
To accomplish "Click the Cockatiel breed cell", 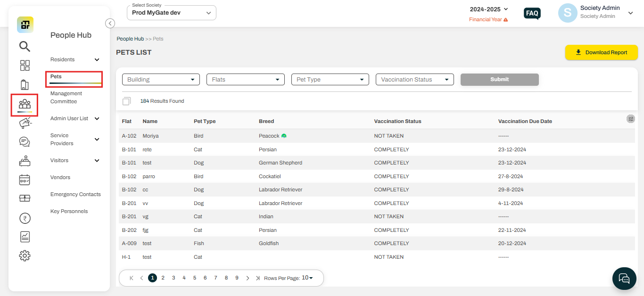I will pos(270,176).
